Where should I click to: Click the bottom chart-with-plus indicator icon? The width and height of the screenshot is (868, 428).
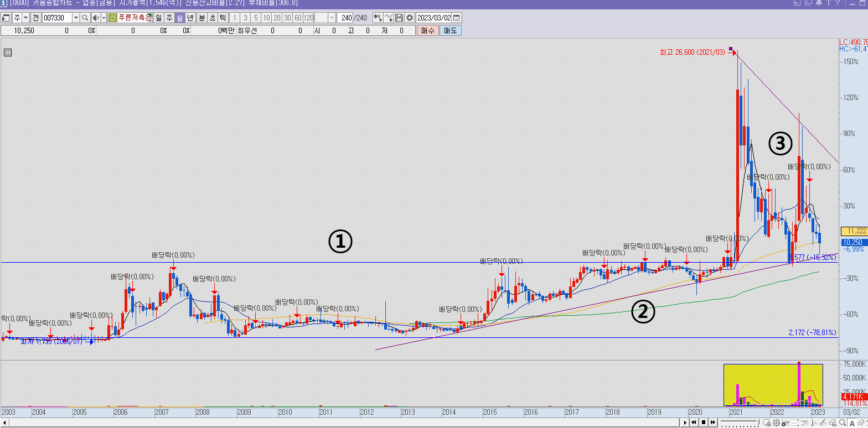(786, 423)
